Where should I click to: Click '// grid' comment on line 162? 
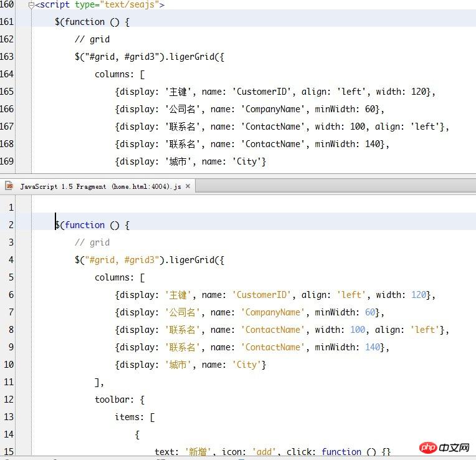pos(92,39)
